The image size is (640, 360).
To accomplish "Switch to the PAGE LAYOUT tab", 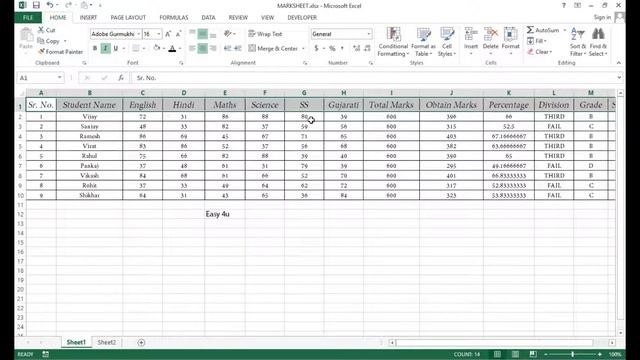I will 128,18.
